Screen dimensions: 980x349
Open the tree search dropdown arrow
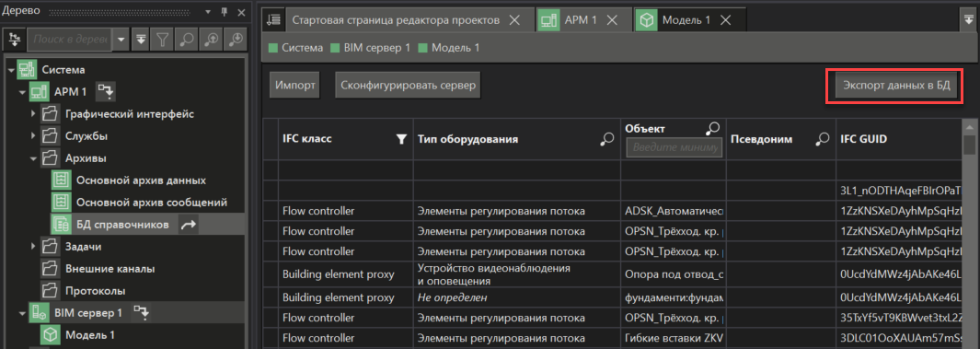click(x=121, y=40)
